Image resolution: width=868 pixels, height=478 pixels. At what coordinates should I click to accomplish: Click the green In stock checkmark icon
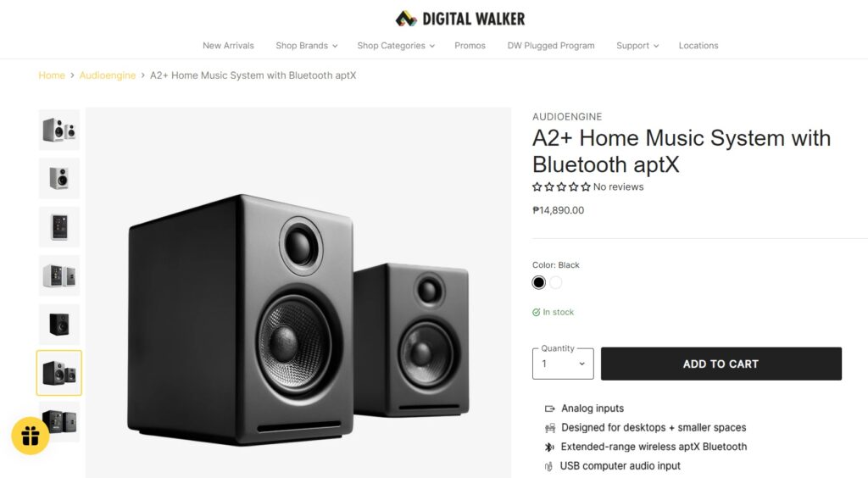(x=536, y=313)
